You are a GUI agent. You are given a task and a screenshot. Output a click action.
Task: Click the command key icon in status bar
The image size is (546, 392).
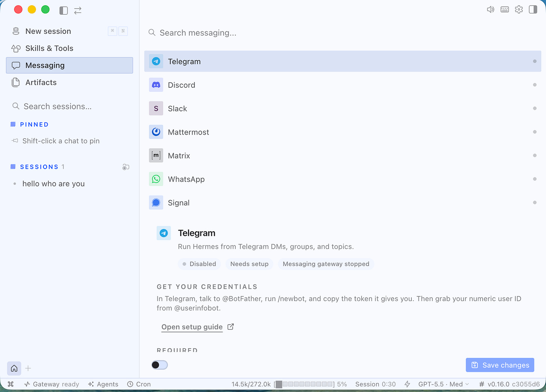pos(10,384)
